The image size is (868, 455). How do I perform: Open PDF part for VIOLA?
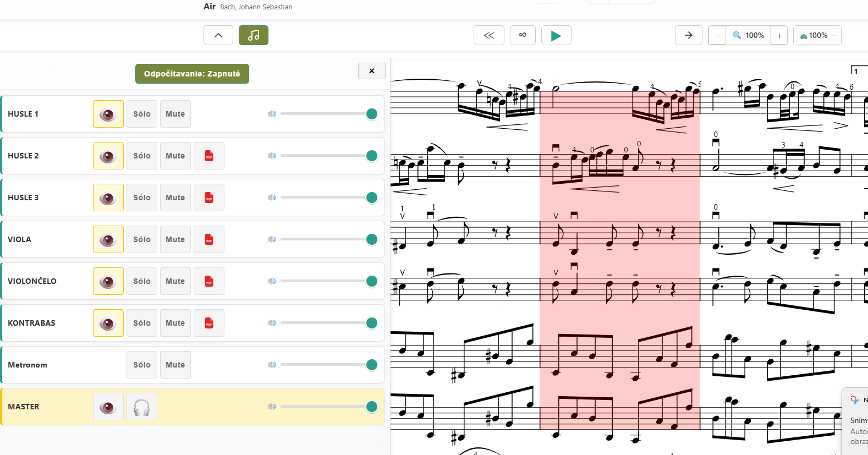click(x=209, y=239)
